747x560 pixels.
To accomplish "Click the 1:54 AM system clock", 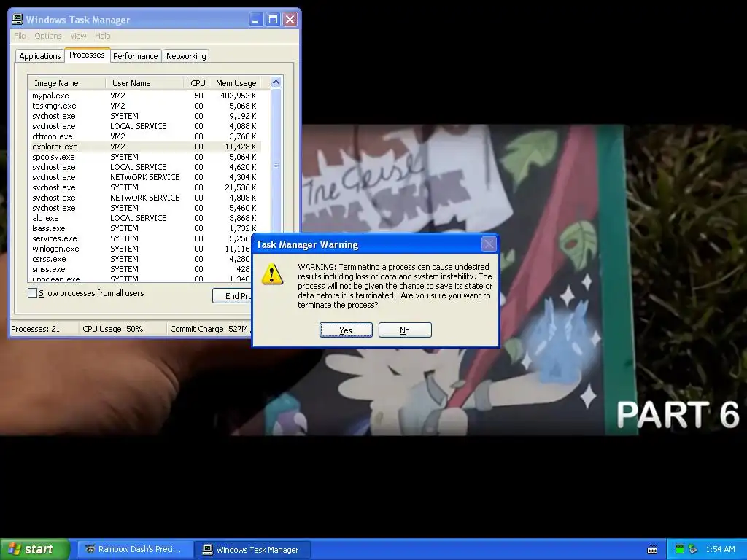I will point(720,549).
